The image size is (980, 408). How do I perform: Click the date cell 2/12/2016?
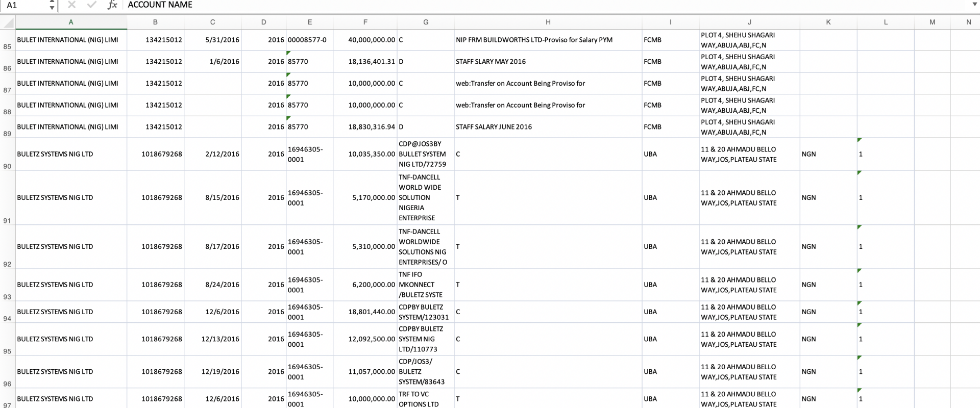pyautogui.click(x=212, y=154)
